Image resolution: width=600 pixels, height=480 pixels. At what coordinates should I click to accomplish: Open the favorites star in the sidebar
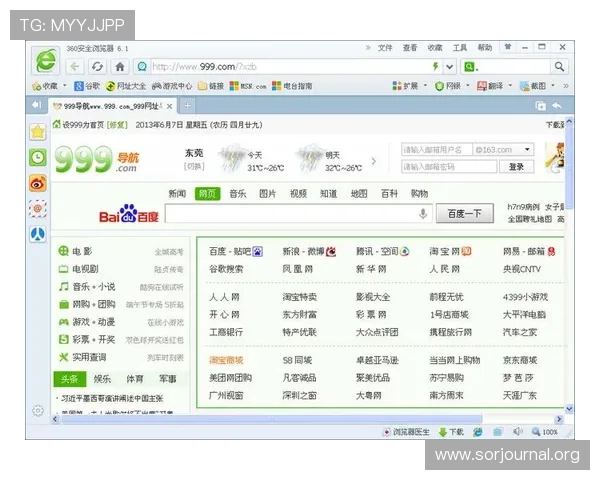[x=37, y=132]
